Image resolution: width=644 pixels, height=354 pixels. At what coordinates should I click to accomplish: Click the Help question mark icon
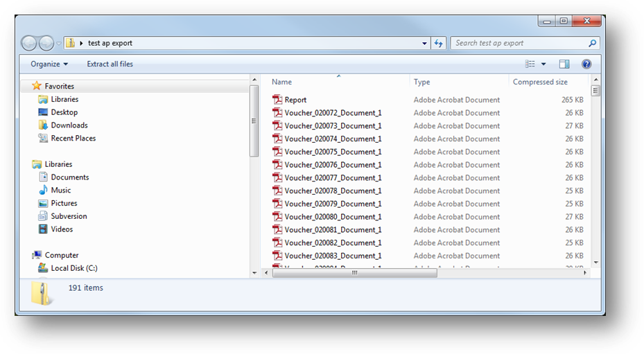tap(586, 64)
